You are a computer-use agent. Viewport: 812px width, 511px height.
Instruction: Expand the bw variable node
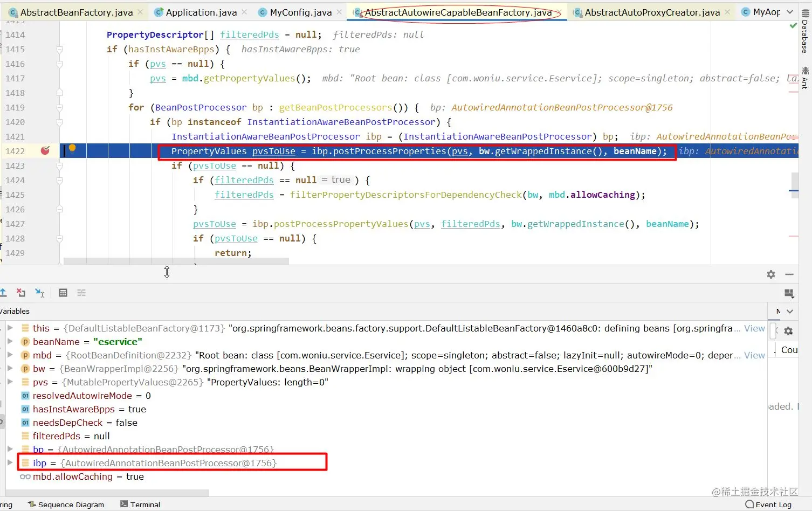click(x=10, y=368)
